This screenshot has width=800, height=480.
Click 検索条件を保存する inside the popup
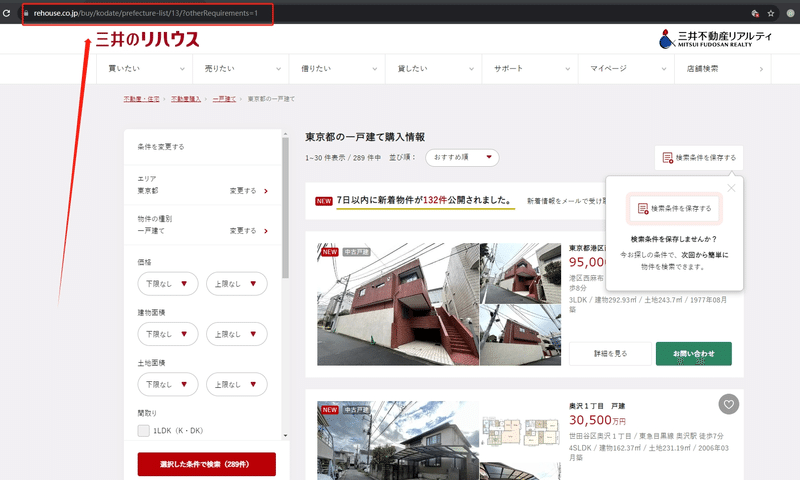pos(674,209)
